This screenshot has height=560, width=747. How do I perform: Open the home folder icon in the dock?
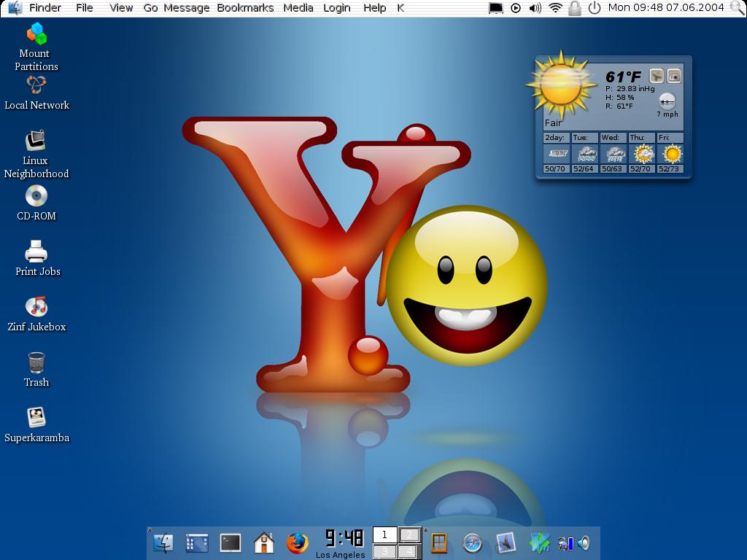263,542
